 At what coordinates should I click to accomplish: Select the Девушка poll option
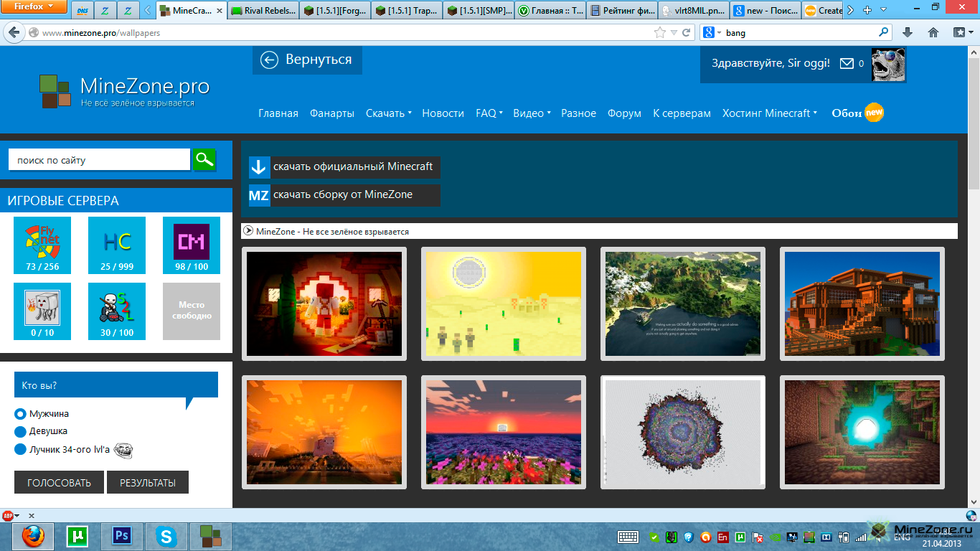(x=20, y=432)
